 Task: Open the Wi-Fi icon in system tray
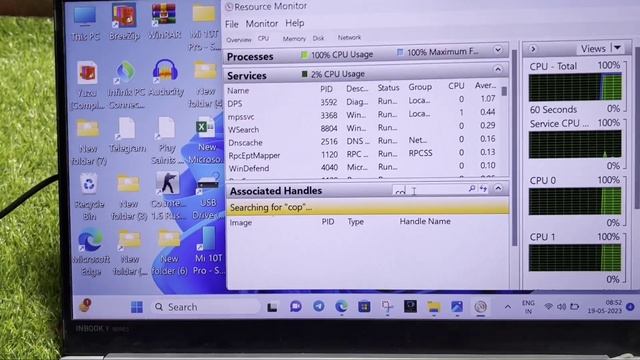click(x=549, y=307)
